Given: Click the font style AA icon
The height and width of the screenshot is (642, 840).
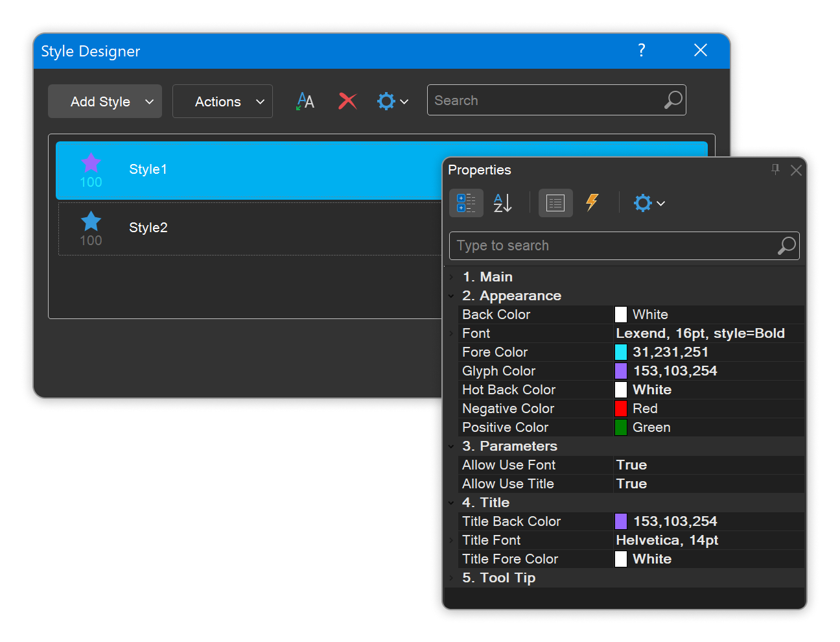Looking at the screenshot, I should tap(305, 101).
